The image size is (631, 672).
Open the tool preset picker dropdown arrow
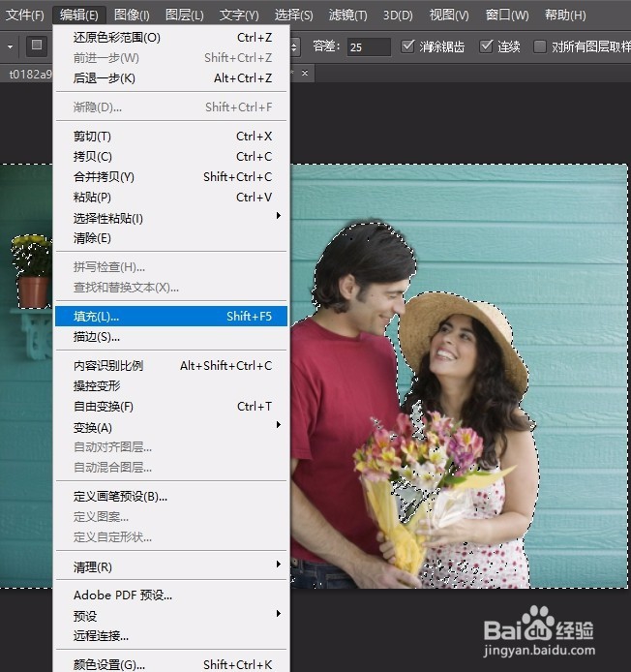tap(10, 46)
